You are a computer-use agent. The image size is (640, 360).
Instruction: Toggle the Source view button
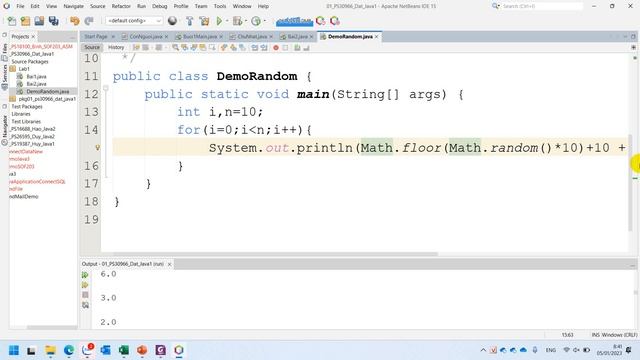point(92,47)
